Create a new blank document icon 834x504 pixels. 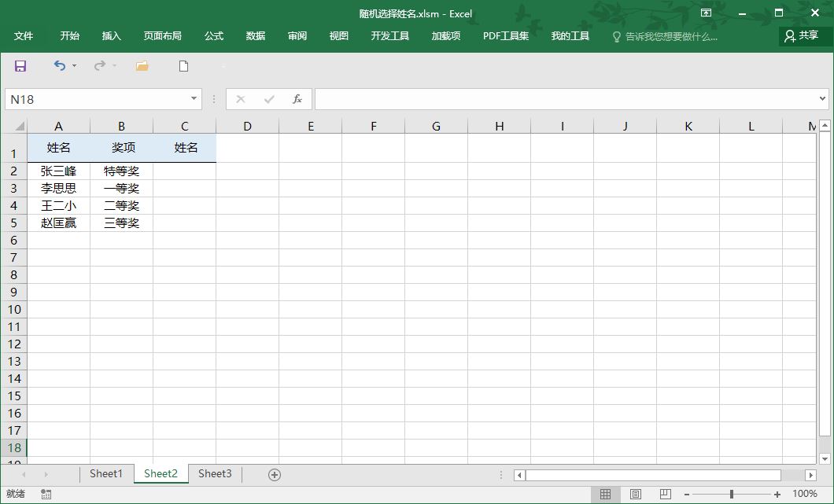[x=183, y=66]
